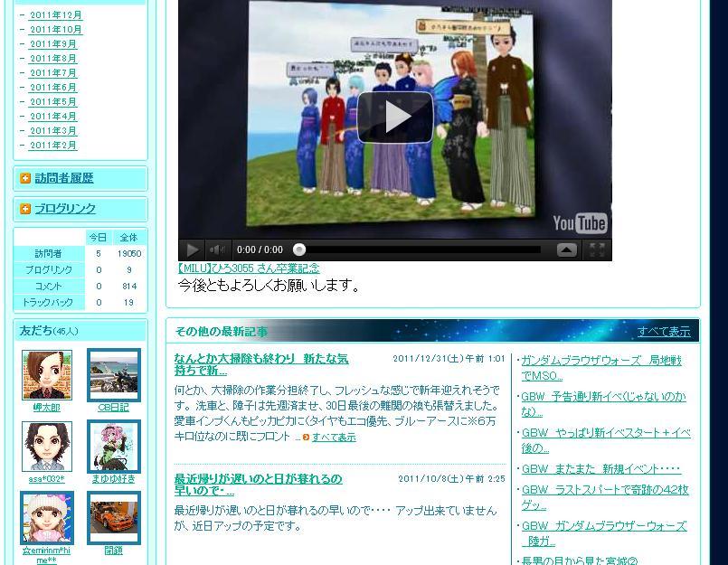Viewport: 728px width, 565px height.
Task: Click the video progress track
Action: 418,250
